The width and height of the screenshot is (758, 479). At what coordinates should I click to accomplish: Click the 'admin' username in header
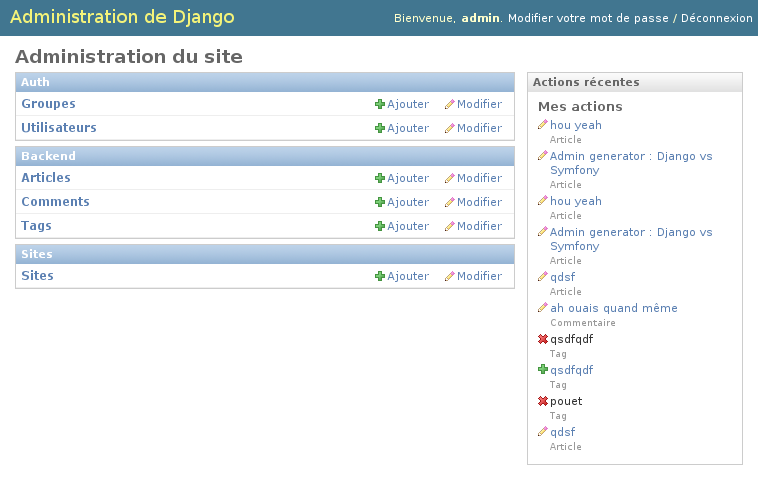481,18
